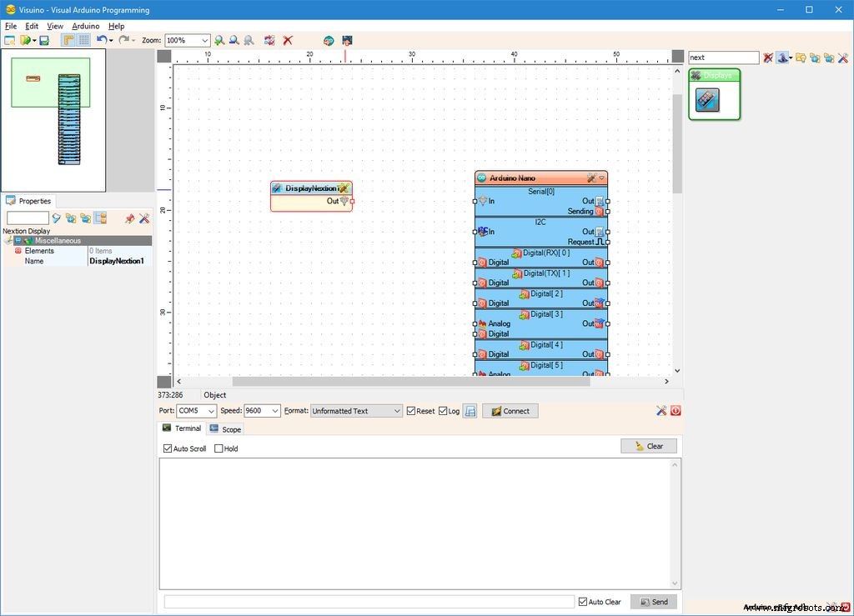Open tools icon on Arduino Nano header
Screen dimensions: 854x616
pyautogui.click(x=591, y=178)
